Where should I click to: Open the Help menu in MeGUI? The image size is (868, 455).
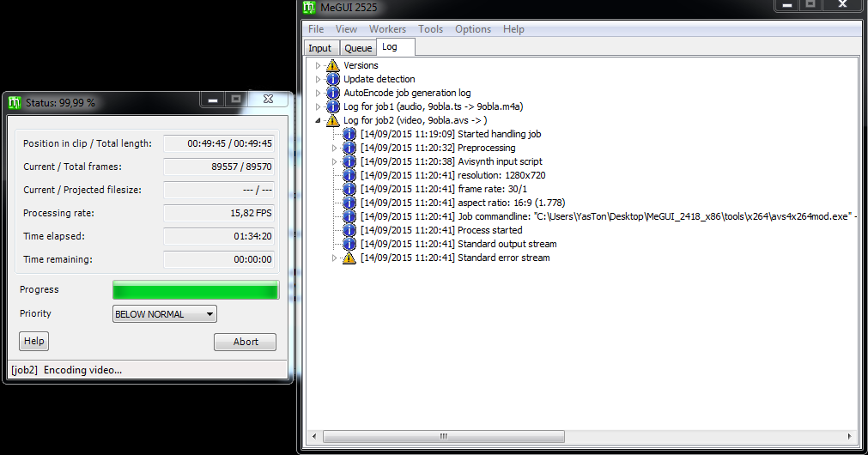tap(513, 29)
